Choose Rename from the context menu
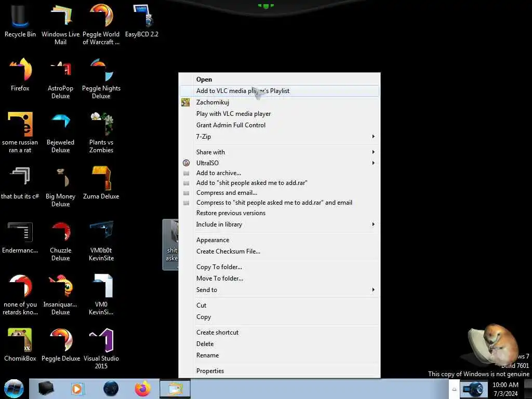Image resolution: width=532 pixels, height=399 pixels. 279,355
